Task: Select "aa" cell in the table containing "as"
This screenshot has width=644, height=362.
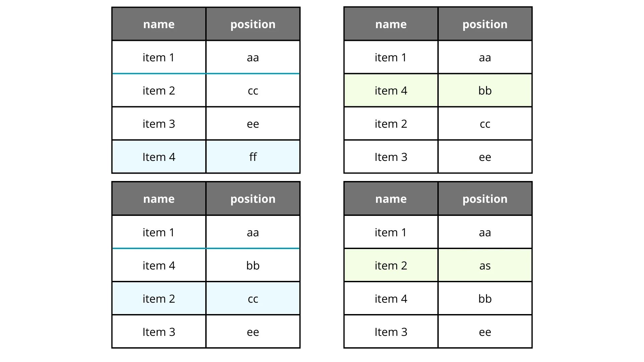Action: pos(485,232)
